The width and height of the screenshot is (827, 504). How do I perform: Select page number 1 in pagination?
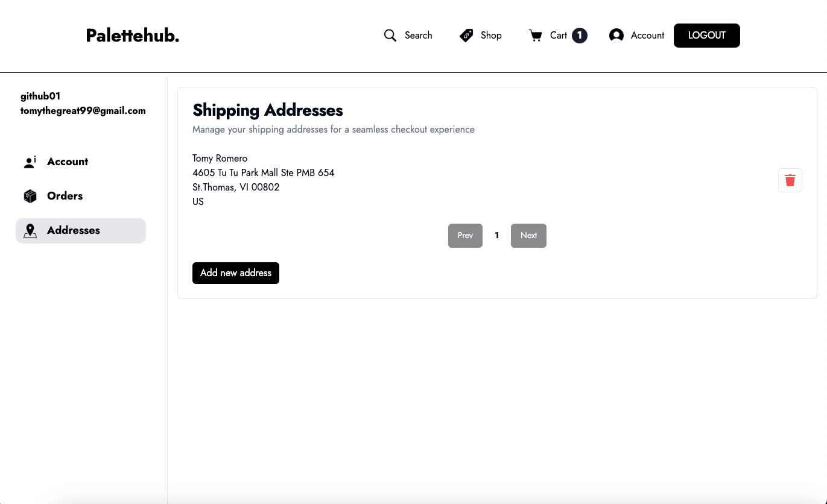pos(497,236)
